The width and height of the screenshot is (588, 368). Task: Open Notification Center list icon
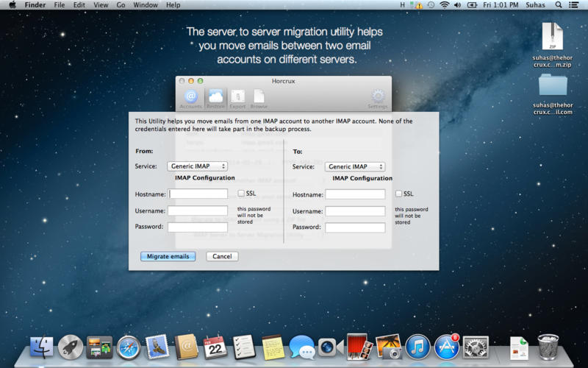[x=573, y=5]
